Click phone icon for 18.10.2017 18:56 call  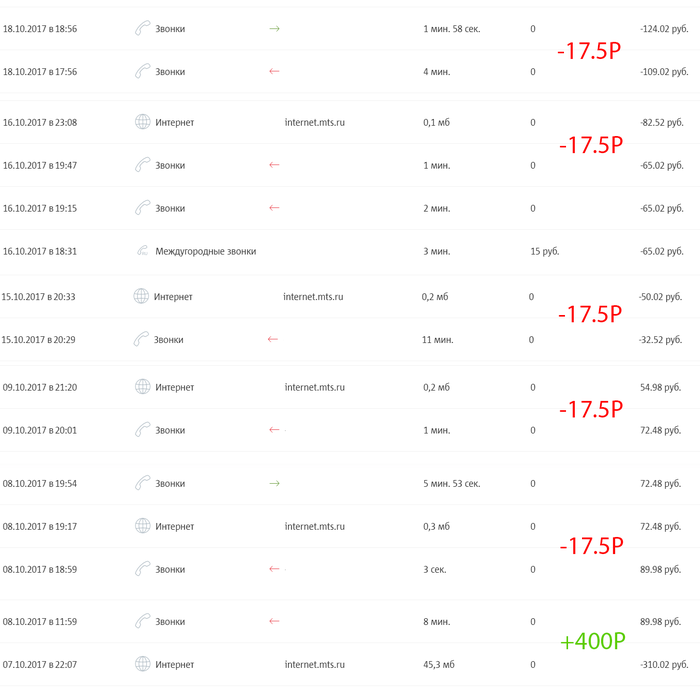point(142,29)
